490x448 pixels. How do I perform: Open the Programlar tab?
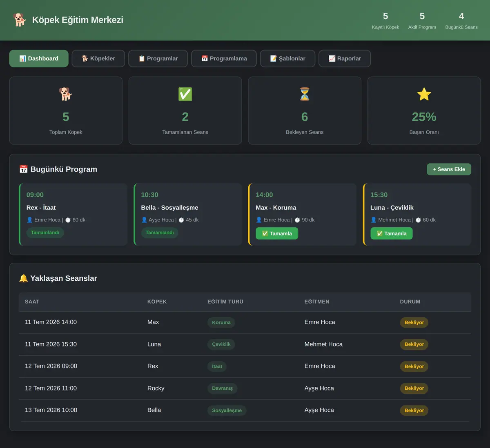coord(158,58)
